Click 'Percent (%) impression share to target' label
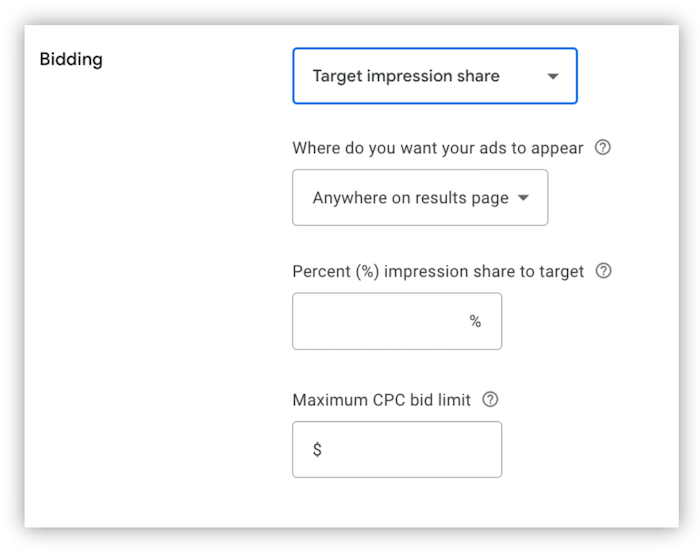700x552 pixels. (438, 272)
